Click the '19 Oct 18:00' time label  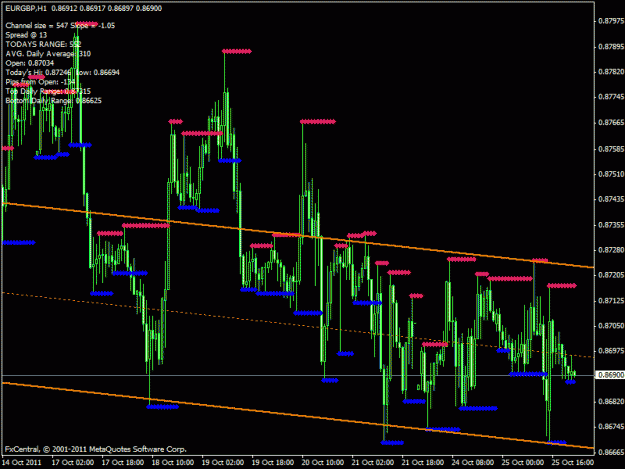point(273,463)
